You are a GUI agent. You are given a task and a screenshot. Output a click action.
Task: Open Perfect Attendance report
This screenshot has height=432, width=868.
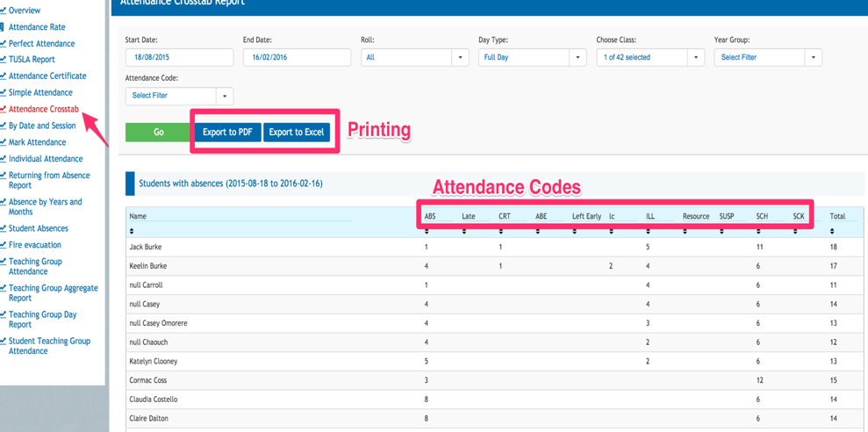pyautogui.click(x=41, y=44)
